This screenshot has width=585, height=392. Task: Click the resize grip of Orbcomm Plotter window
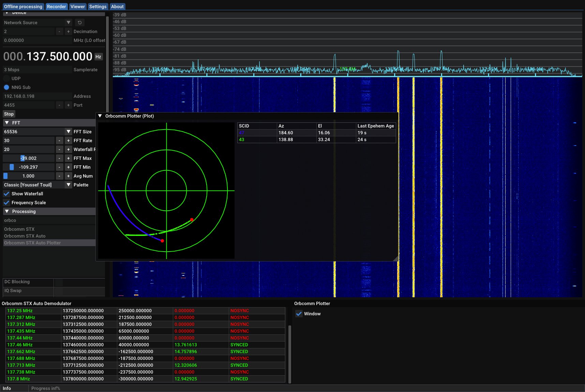coord(395,258)
